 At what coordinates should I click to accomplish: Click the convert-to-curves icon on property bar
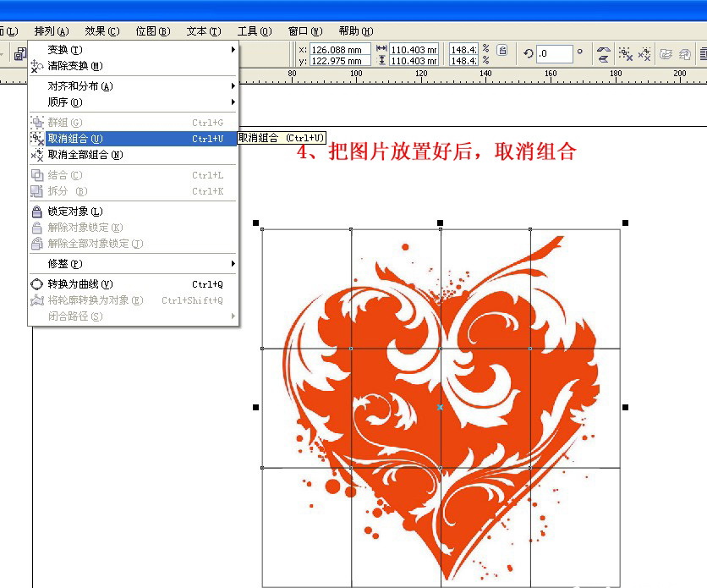[667, 53]
